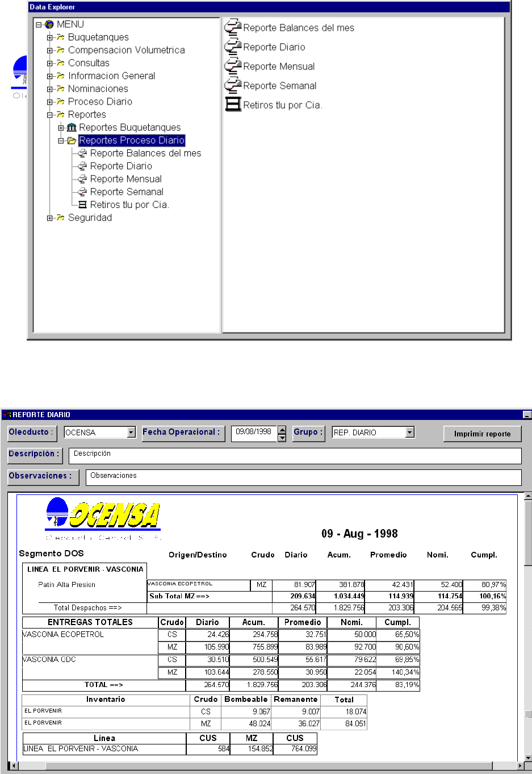
Task: Click the open folder icon for Reportes Proceso Diario
Action: coord(72,140)
